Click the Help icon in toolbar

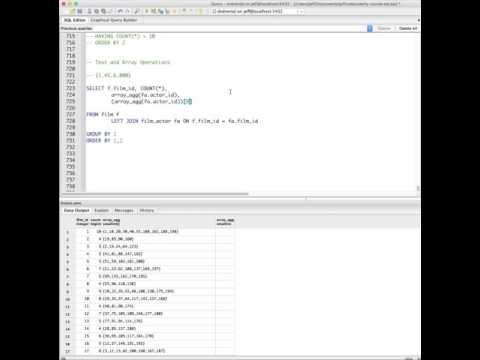click(x=201, y=11)
